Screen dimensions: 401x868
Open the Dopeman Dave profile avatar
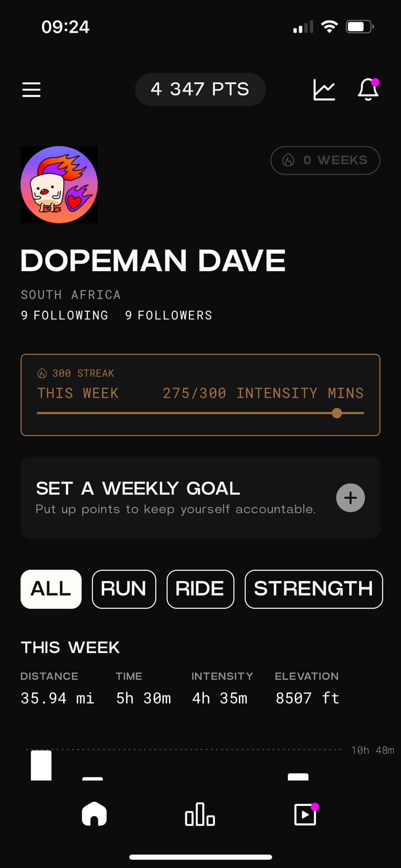pyautogui.click(x=59, y=184)
